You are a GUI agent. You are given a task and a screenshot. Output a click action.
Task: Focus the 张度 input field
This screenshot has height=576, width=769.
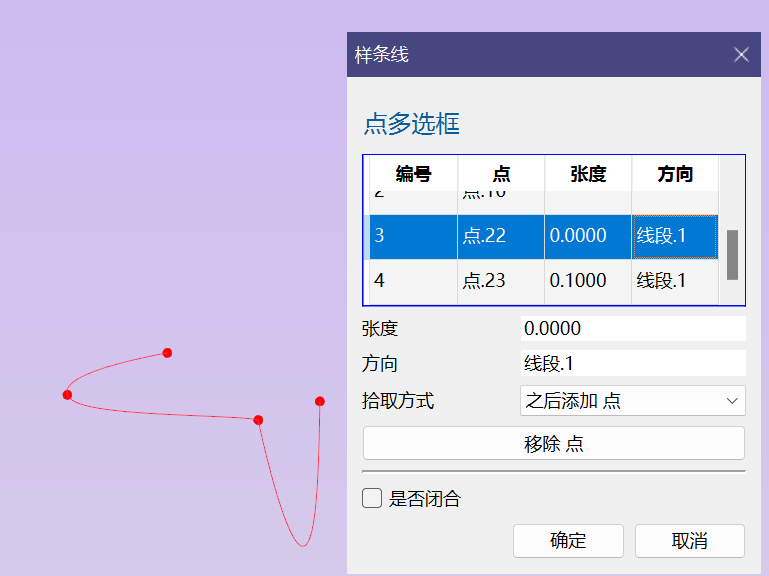[x=633, y=329]
